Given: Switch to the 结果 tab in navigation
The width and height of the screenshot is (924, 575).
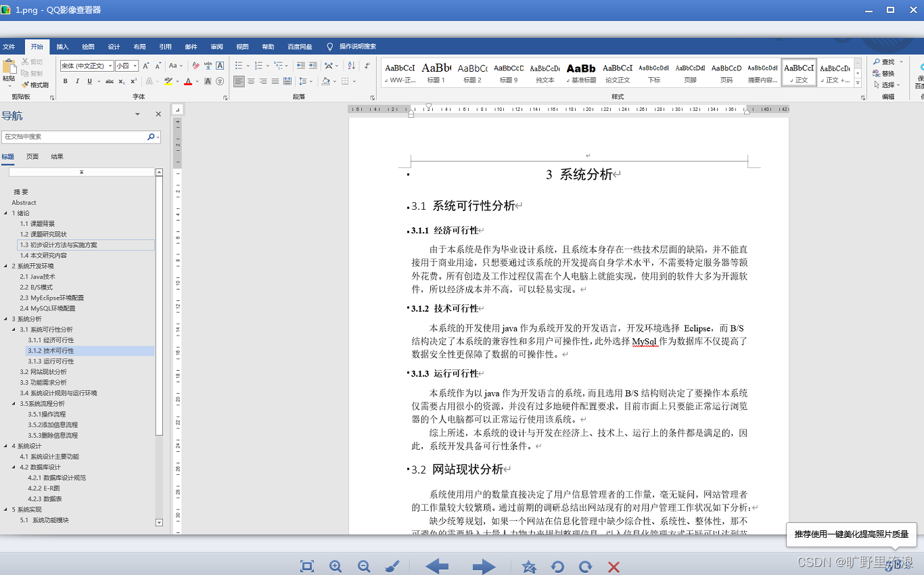Looking at the screenshot, I should click(x=57, y=157).
